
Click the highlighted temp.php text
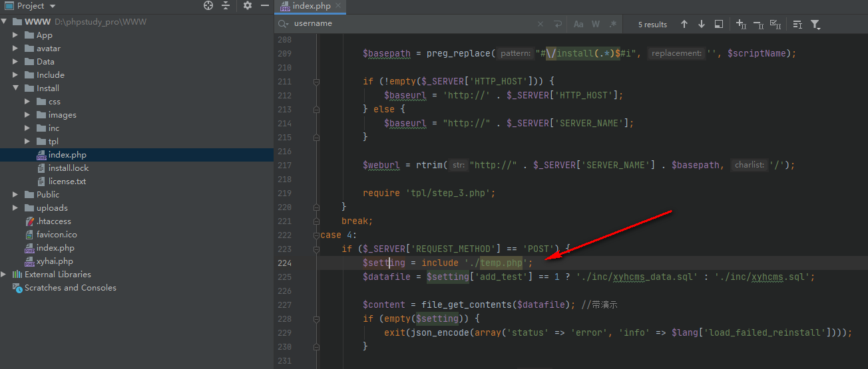pos(502,263)
